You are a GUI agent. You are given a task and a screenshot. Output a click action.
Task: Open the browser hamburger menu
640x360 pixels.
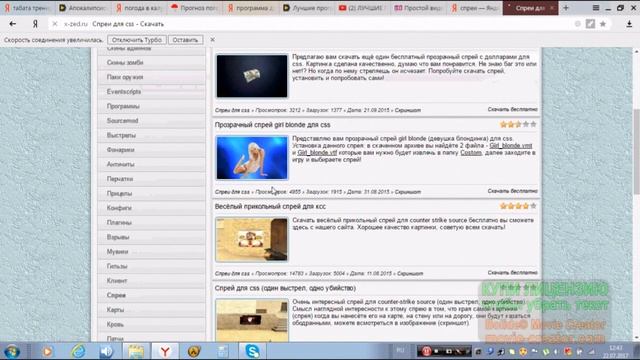pyautogui.click(x=596, y=8)
